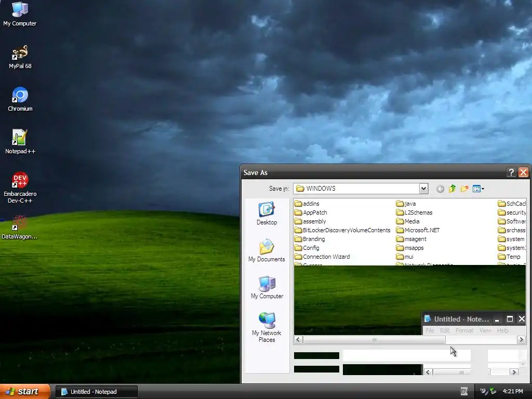Select the Temp folder
The width and height of the screenshot is (532, 399).
pos(509,257)
